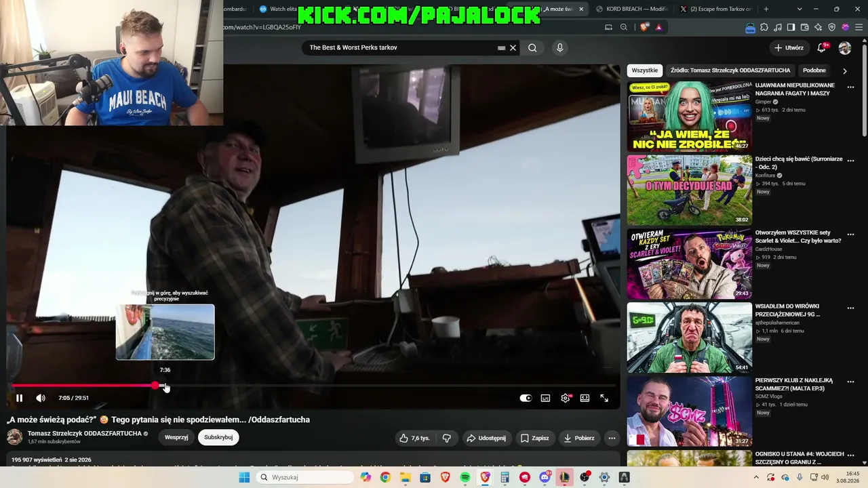Open options for the Gimper video

click(850, 87)
